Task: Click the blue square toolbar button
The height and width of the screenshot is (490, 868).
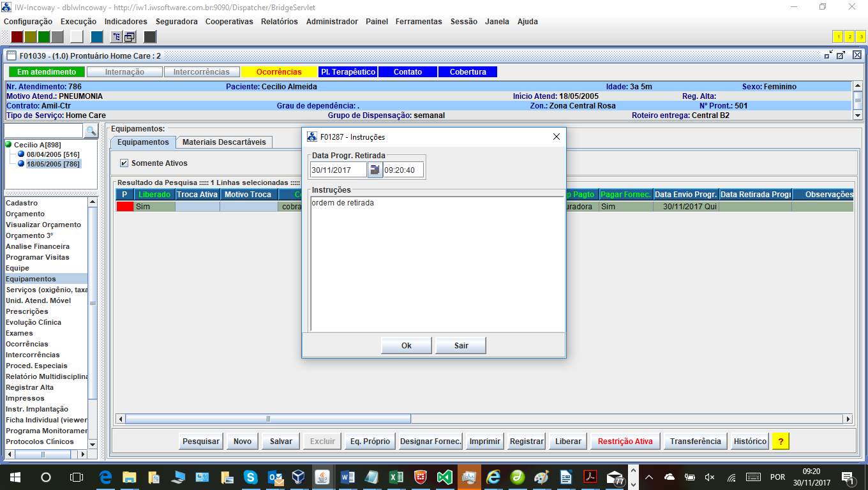Action: click(96, 36)
